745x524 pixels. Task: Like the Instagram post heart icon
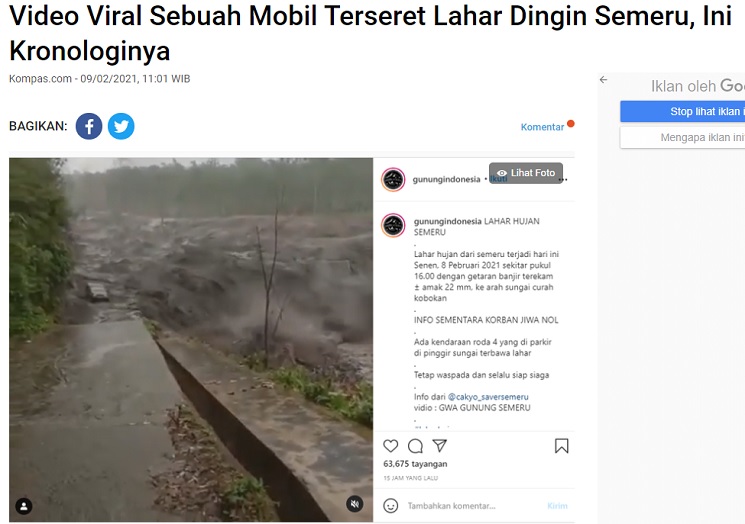(x=391, y=446)
